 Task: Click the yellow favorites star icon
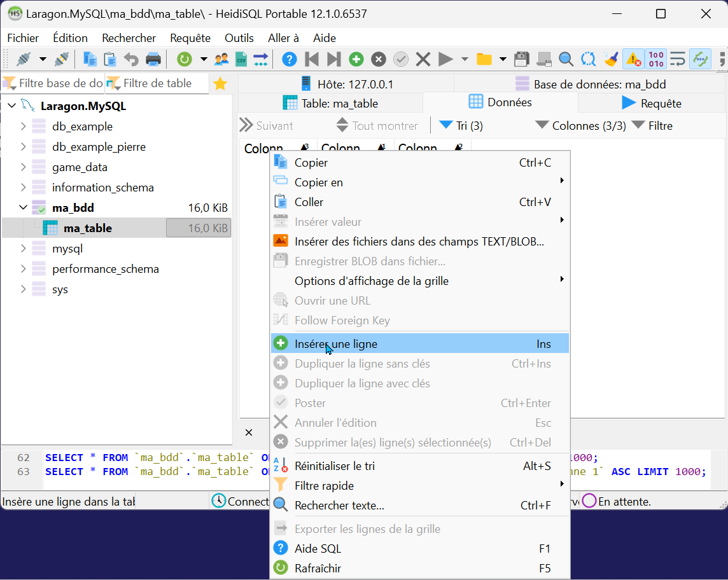[220, 84]
